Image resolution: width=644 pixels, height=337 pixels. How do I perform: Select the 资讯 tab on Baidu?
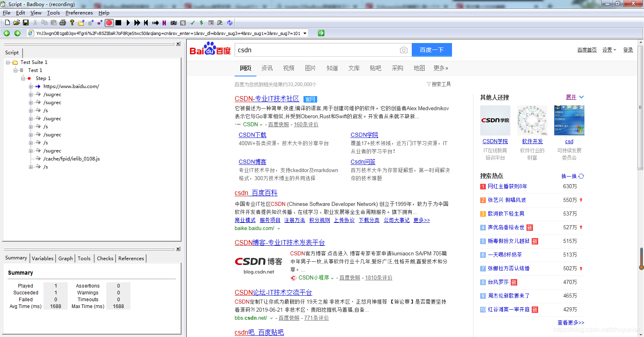click(x=267, y=68)
